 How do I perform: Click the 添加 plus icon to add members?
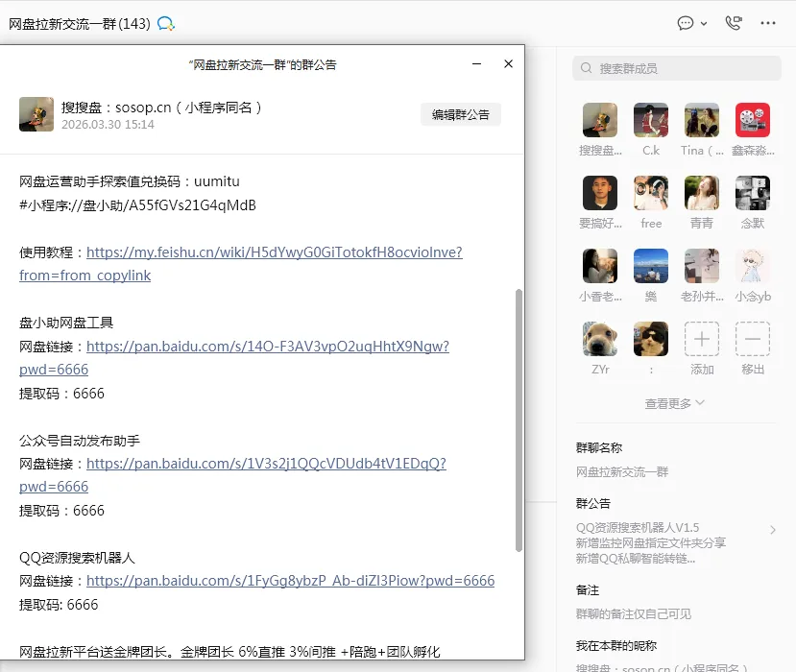click(x=702, y=339)
